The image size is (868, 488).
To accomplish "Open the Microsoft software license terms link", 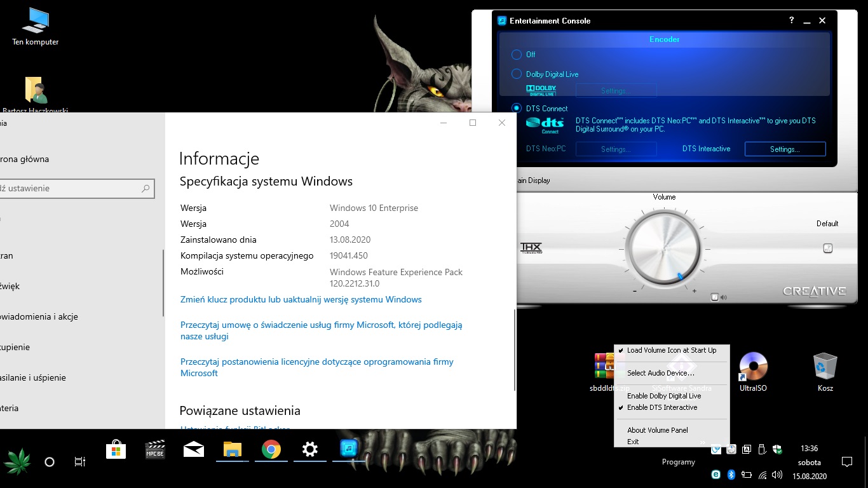I will point(317,367).
